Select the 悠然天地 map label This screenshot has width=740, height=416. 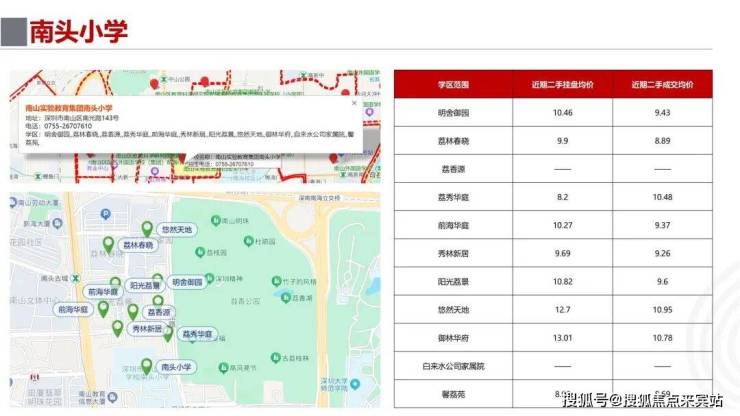tap(177, 229)
